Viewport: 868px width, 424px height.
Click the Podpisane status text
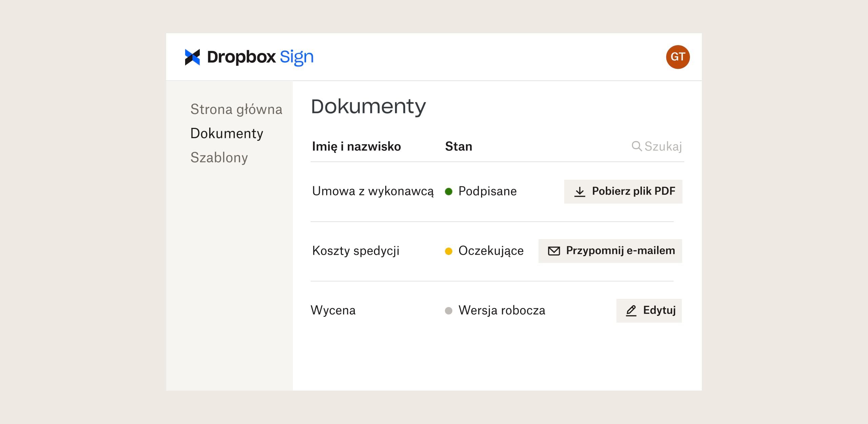click(x=488, y=191)
